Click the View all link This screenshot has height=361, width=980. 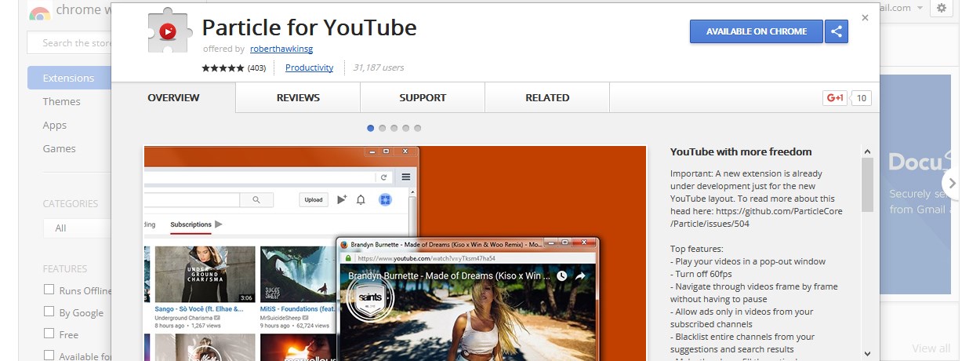click(x=931, y=348)
